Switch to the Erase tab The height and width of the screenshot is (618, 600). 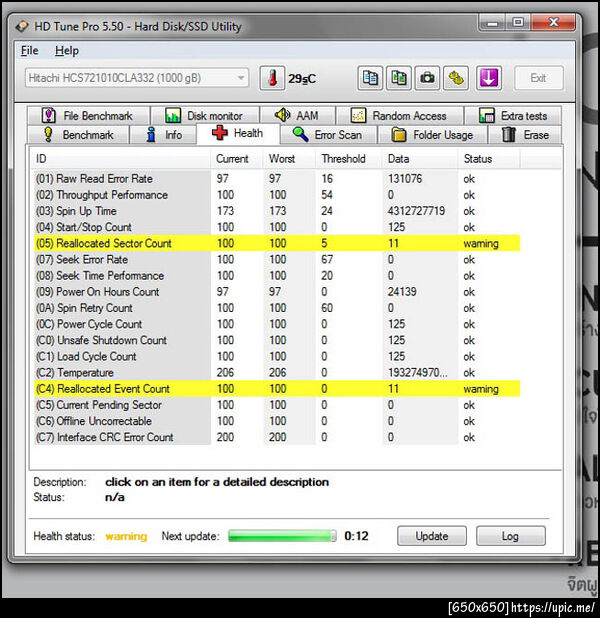(525, 135)
